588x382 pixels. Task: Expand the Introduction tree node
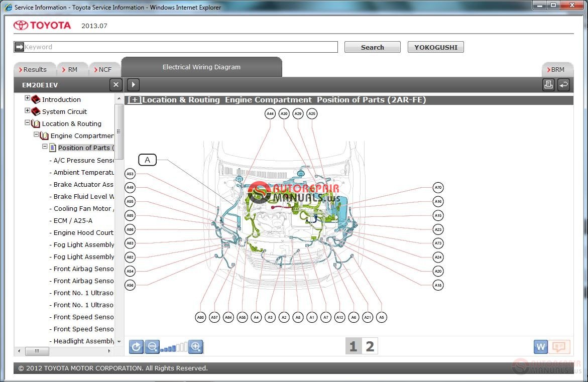(x=28, y=98)
